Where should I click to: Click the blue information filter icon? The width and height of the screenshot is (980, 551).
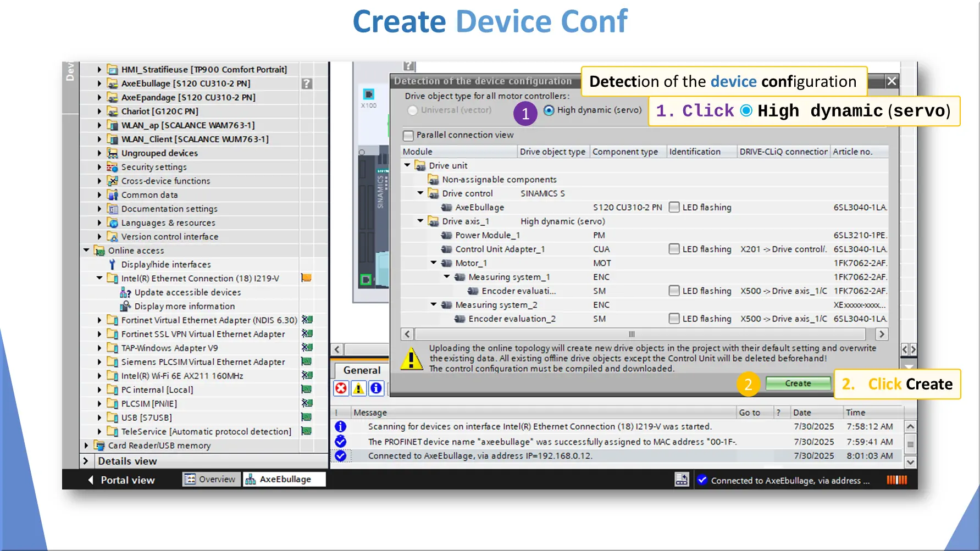pyautogui.click(x=376, y=388)
